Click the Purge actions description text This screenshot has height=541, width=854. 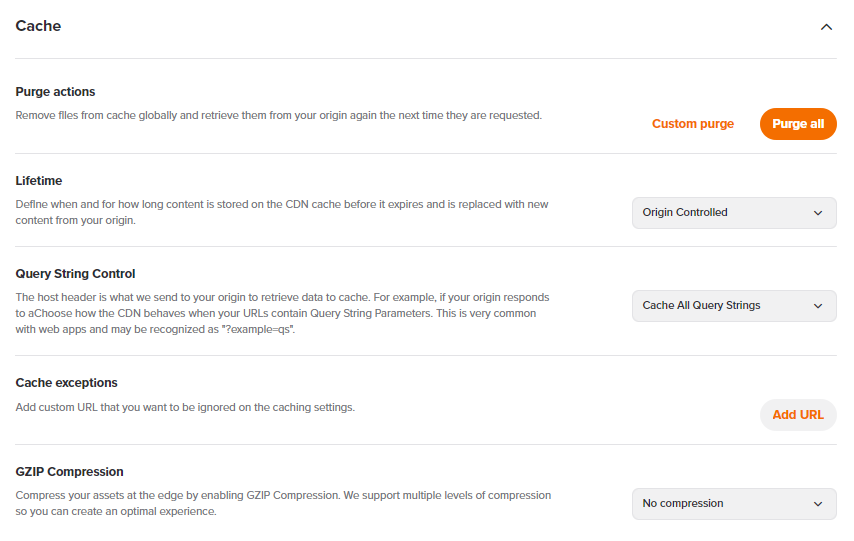point(278,115)
